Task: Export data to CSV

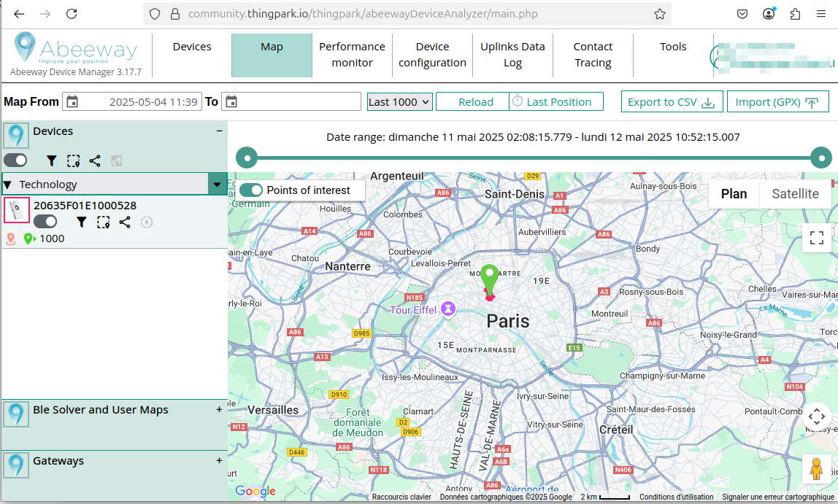Action: coord(672,101)
